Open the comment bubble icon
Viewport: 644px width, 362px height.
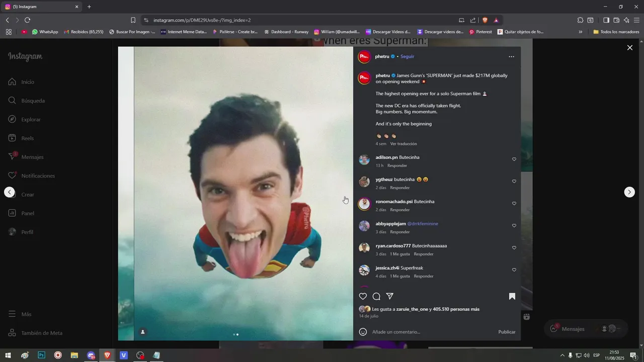[376, 296]
